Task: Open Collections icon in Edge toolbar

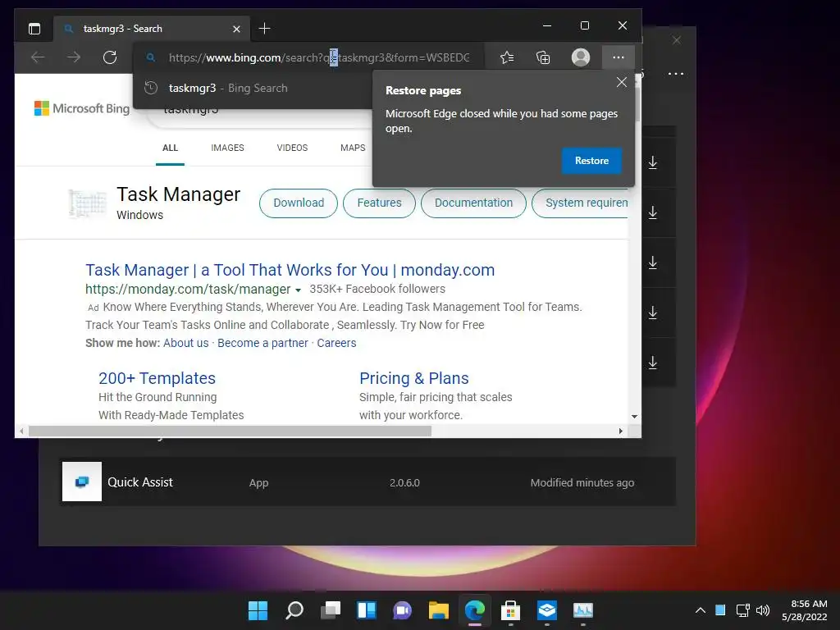Action: pos(543,57)
